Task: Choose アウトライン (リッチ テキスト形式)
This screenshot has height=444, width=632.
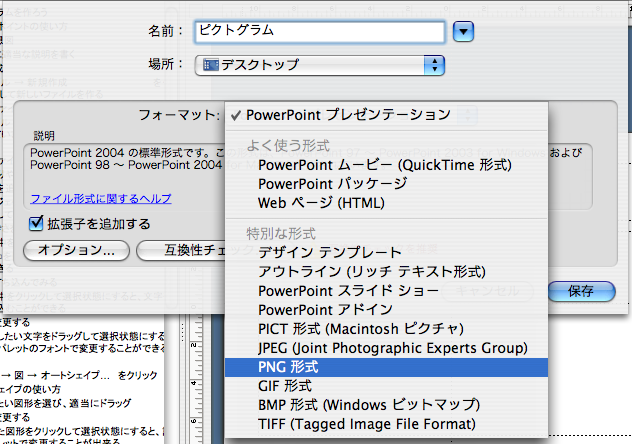Action: click(386, 272)
